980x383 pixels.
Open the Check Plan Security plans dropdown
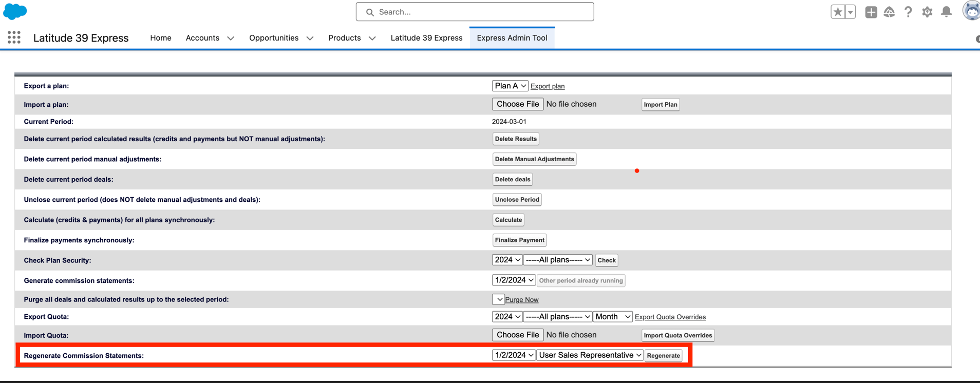coord(558,260)
